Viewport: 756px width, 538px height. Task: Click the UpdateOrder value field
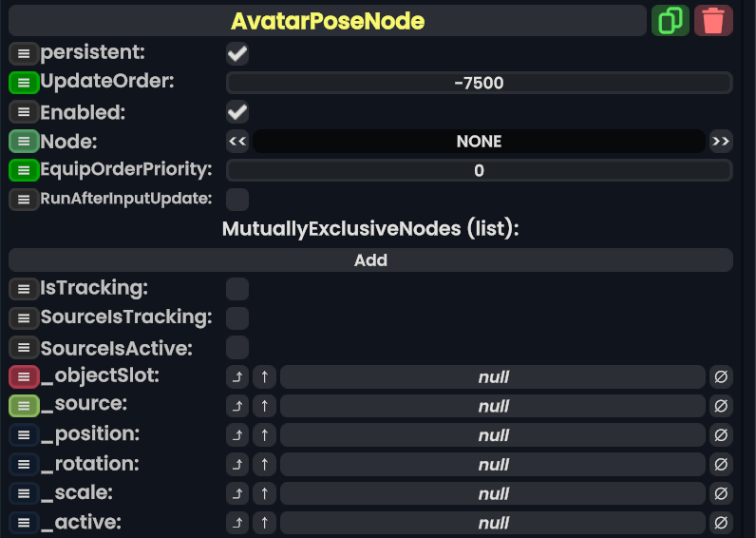tap(479, 83)
